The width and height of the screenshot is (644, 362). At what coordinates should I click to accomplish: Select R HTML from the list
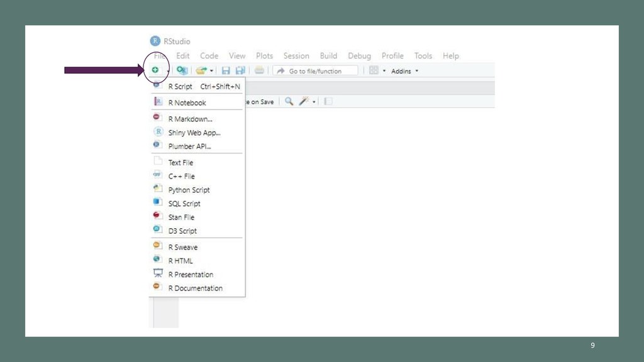tap(197, 261)
